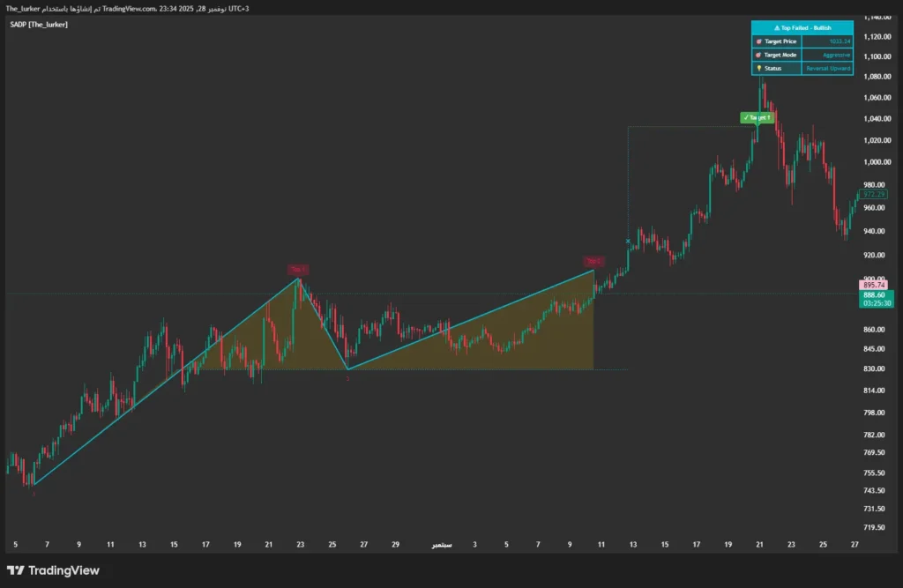Click the 'Status' cell text
903x588 pixels.
pos(772,69)
